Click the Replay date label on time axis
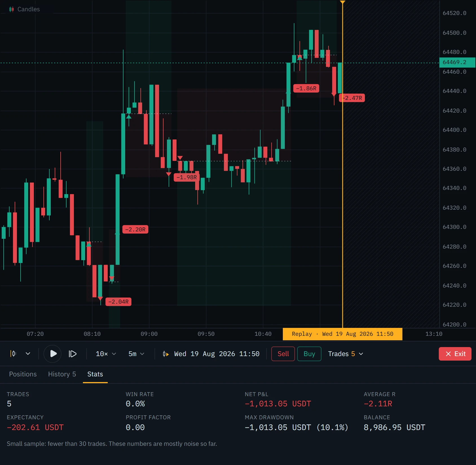Screen dimensions: 476x465 click(x=342, y=334)
